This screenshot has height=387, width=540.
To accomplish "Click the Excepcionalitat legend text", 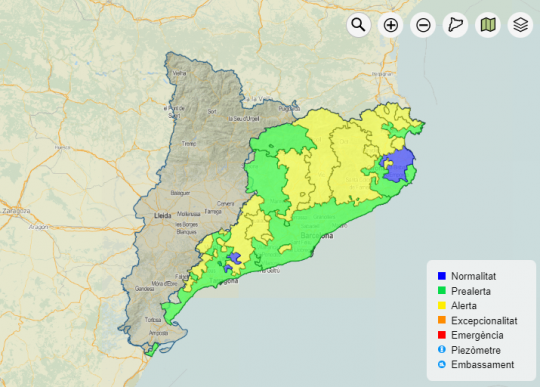I will [484, 321].
